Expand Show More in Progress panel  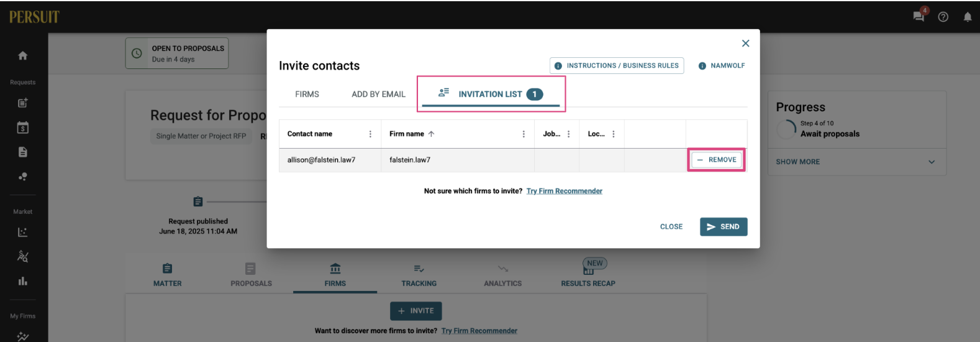tap(856, 162)
